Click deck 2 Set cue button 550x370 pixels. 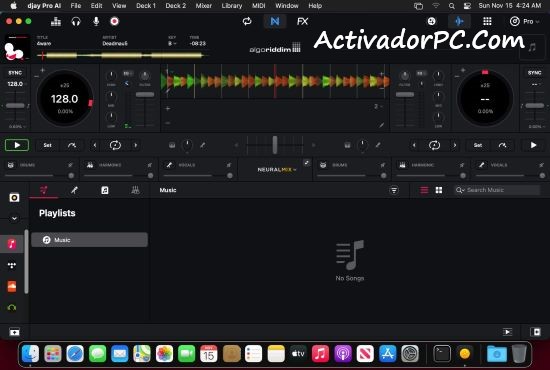tap(477, 145)
